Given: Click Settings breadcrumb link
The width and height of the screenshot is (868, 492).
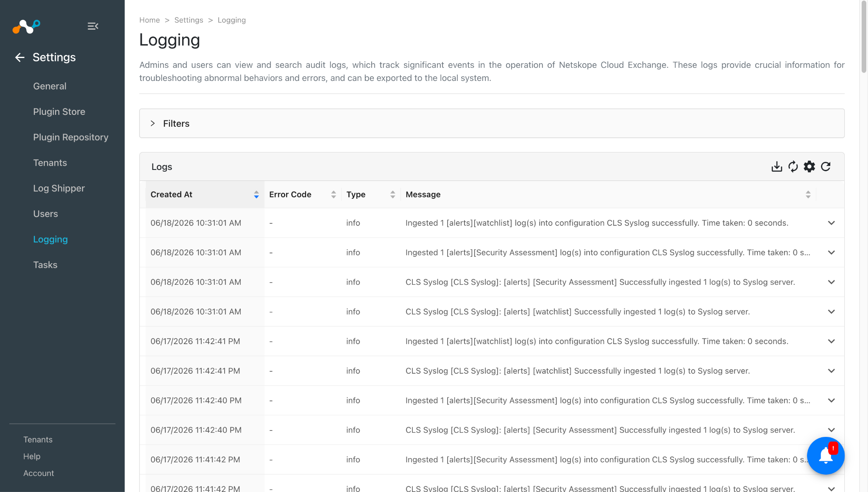Looking at the screenshot, I should pos(189,20).
